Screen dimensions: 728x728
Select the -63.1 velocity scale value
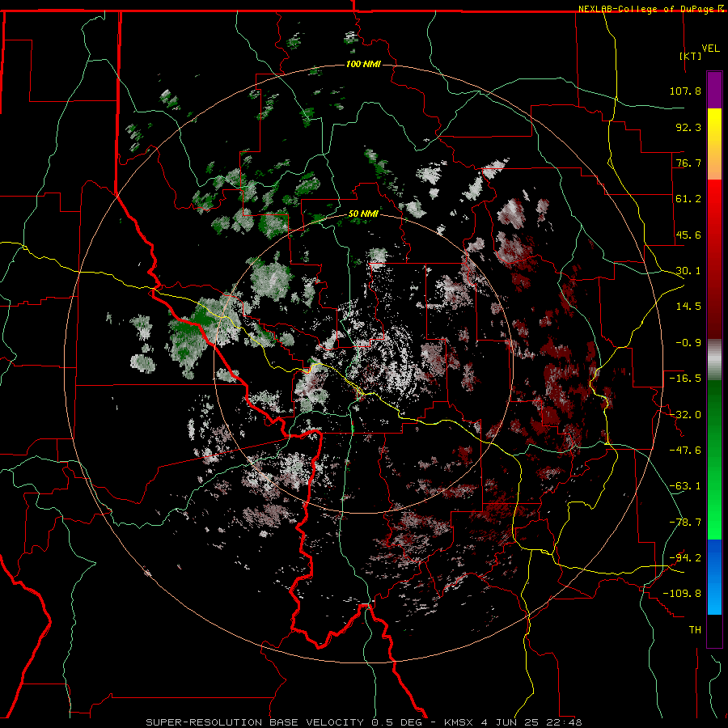685,486
